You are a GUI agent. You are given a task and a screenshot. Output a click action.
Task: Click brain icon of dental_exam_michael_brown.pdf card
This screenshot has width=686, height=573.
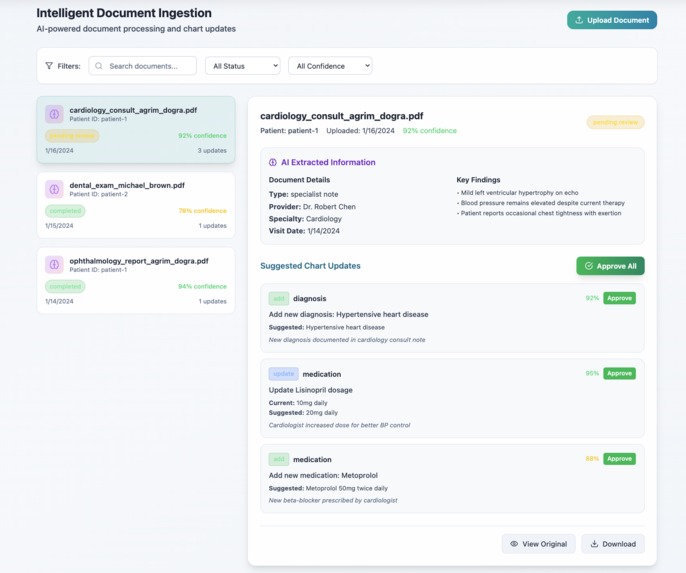(54, 189)
